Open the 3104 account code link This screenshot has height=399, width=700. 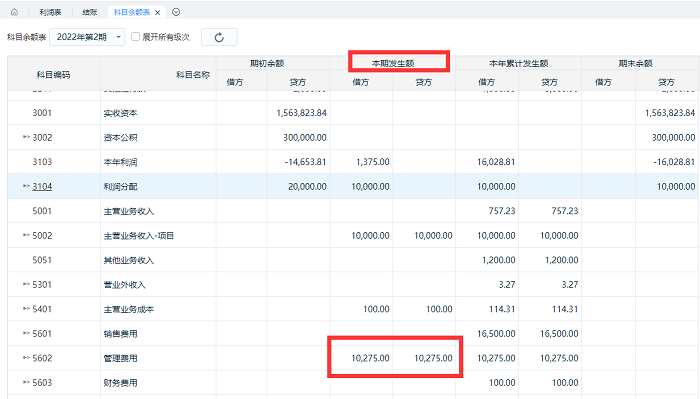click(42, 187)
